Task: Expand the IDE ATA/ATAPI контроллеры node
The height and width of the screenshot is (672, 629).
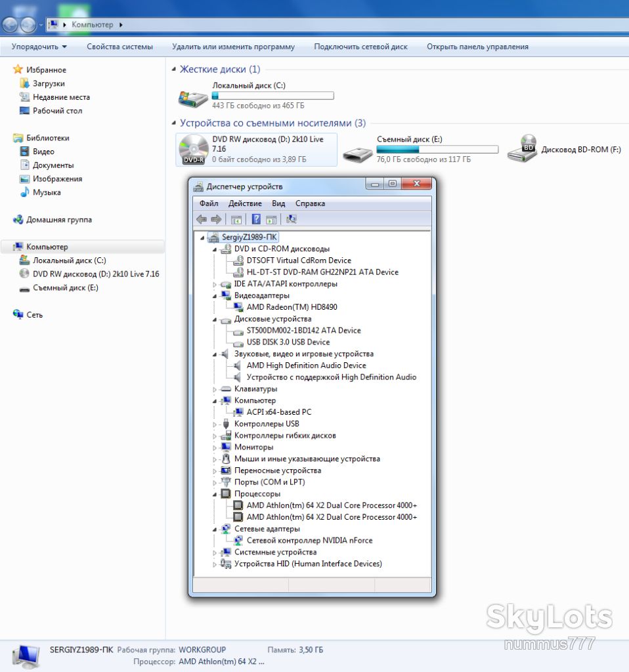Action: point(215,284)
